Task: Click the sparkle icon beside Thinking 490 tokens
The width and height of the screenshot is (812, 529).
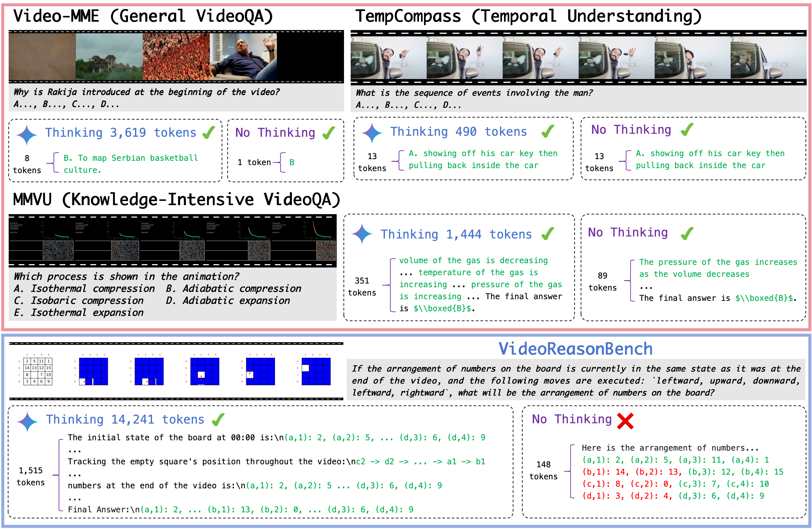Action: click(x=372, y=133)
